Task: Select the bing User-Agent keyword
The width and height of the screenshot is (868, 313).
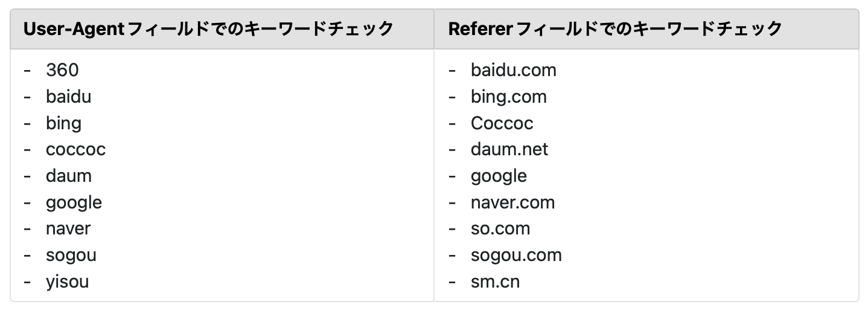Action: [x=63, y=123]
